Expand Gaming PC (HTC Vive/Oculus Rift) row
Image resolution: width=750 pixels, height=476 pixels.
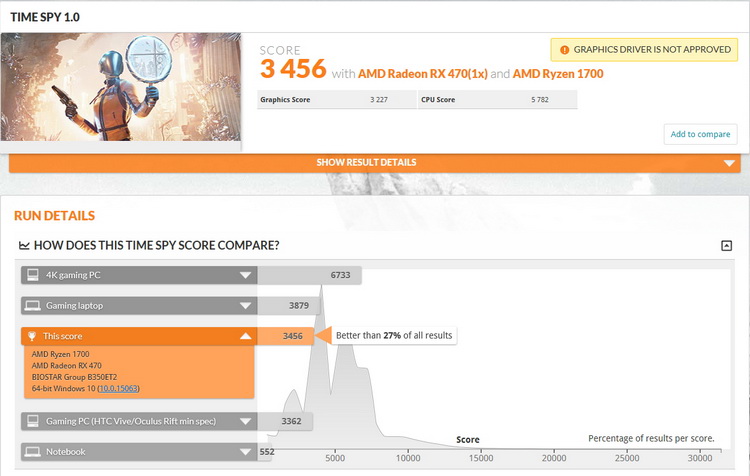click(245, 421)
